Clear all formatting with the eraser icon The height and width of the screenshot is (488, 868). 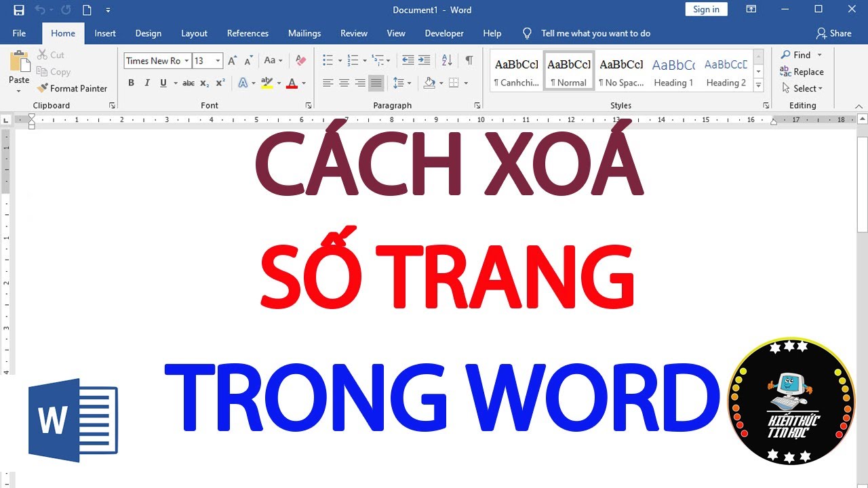pyautogui.click(x=302, y=61)
